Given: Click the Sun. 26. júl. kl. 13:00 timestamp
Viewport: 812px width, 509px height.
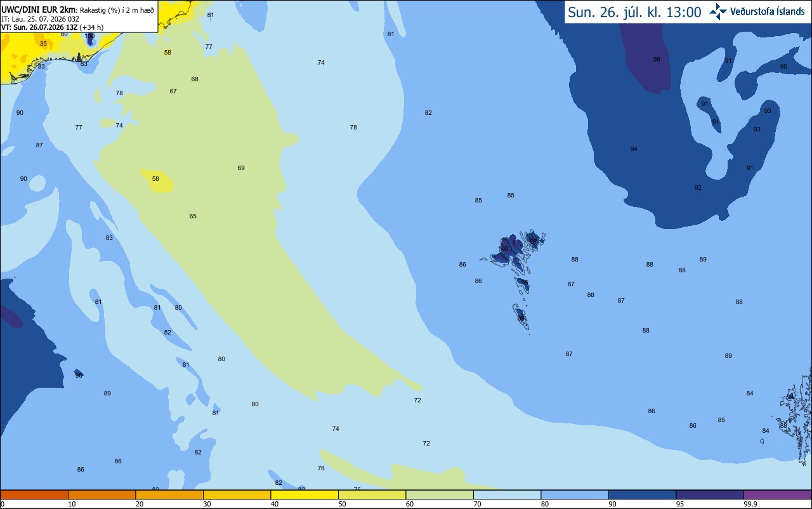Looking at the screenshot, I should pyautogui.click(x=634, y=12).
